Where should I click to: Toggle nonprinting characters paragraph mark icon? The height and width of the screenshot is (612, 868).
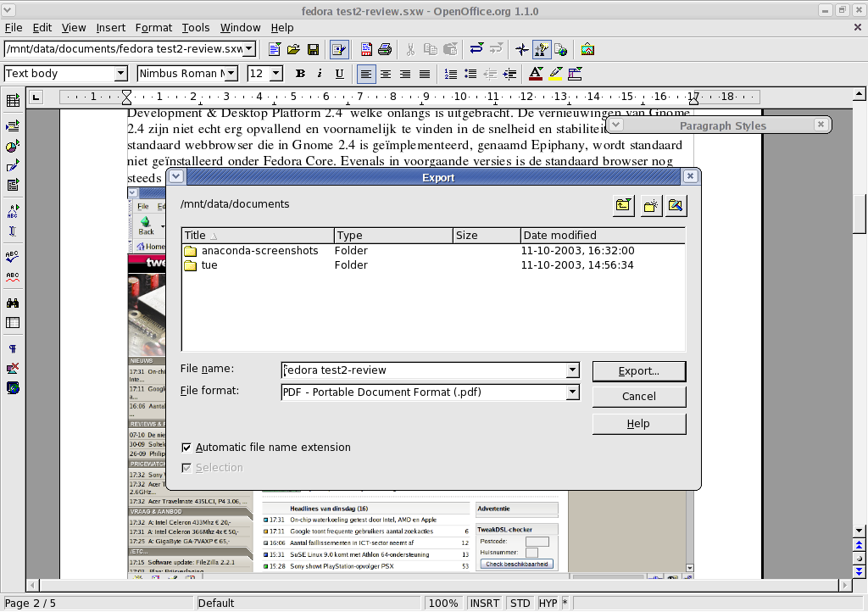point(13,348)
